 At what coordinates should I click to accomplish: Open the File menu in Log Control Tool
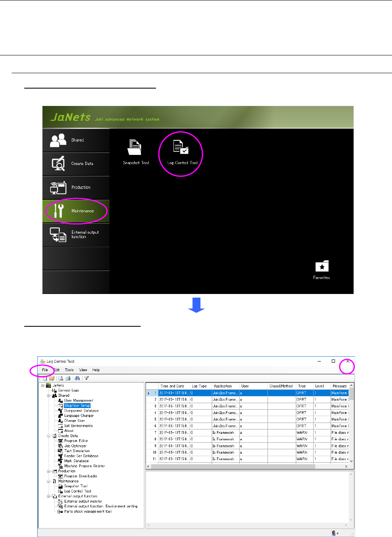(x=45, y=370)
